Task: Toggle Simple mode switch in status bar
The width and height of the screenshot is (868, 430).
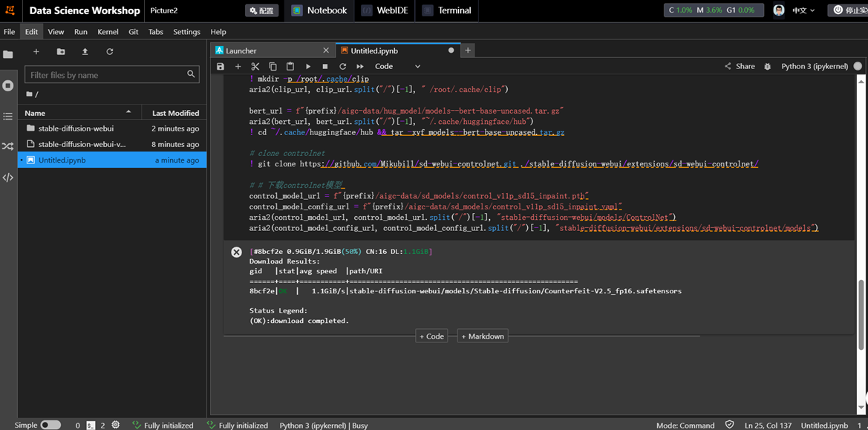Action: pos(50,425)
